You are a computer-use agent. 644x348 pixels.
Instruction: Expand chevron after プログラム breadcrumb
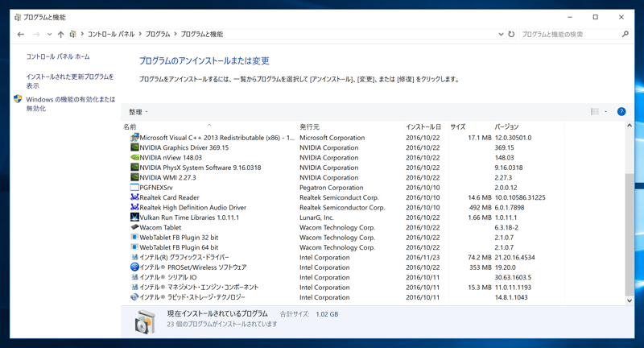pyautogui.click(x=175, y=34)
